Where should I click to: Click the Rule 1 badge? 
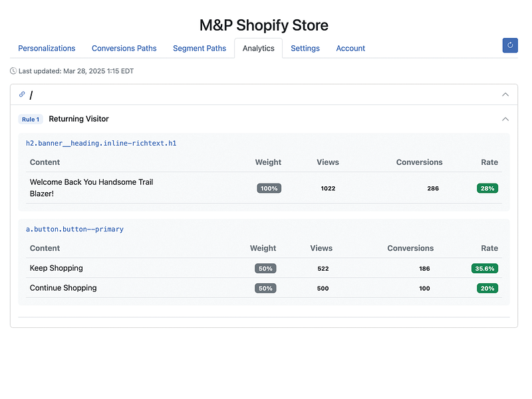click(31, 119)
